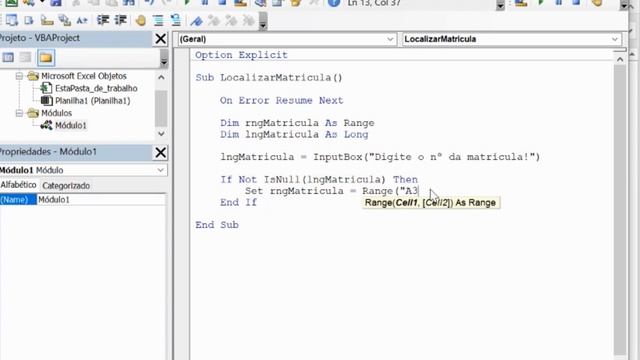Click the Project toolbar scroll handle arrow
The image size is (640, 360).
pyautogui.click(x=164, y=58)
